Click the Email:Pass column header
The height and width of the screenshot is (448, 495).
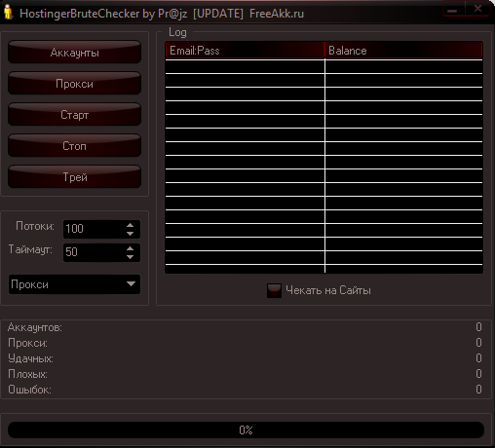click(x=245, y=51)
